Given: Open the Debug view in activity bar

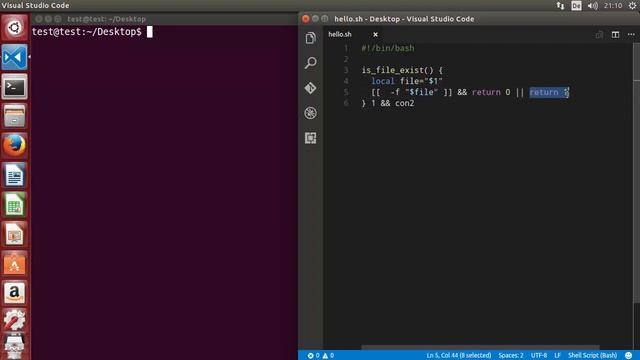Looking at the screenshot, I should (x=311, y=113).
